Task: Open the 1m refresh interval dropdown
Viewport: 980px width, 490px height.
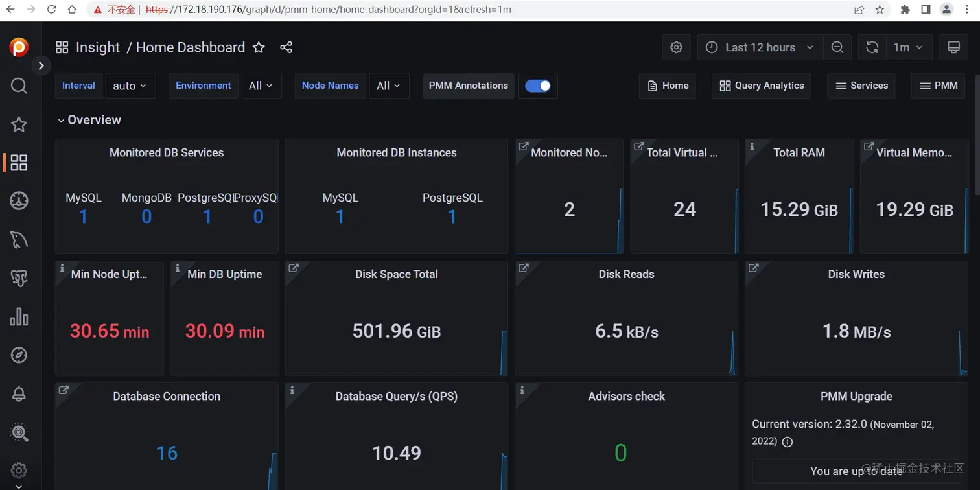Action: tap(909, 47)
